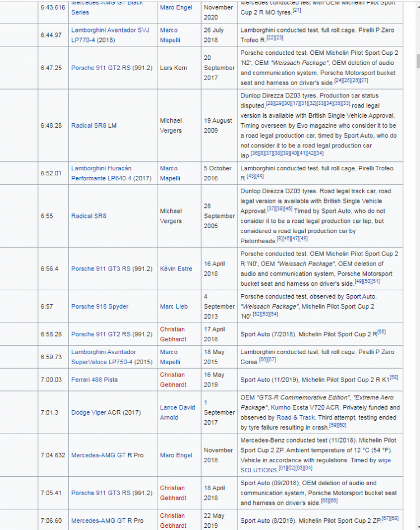Open the Road & Track link

tap(296, 417)
